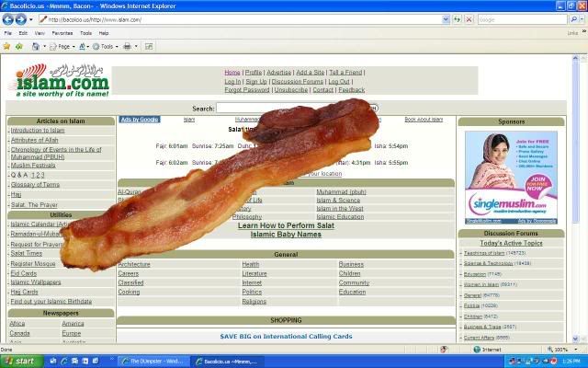
Task: Open the Learn How to Perform Salat link
Action: coord(286,225)
